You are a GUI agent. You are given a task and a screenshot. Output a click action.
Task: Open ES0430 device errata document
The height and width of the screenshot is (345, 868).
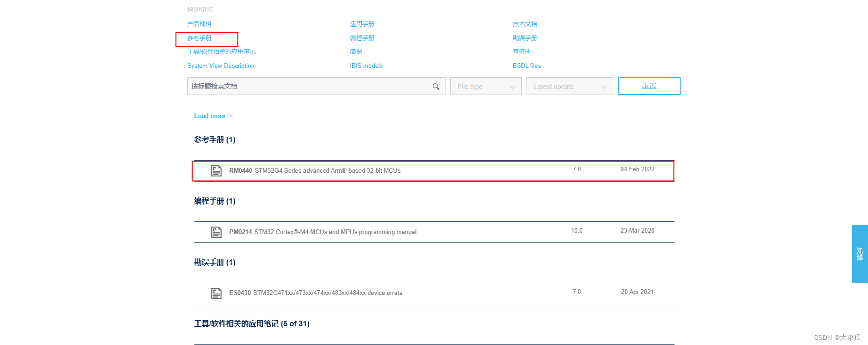(316, 293)
